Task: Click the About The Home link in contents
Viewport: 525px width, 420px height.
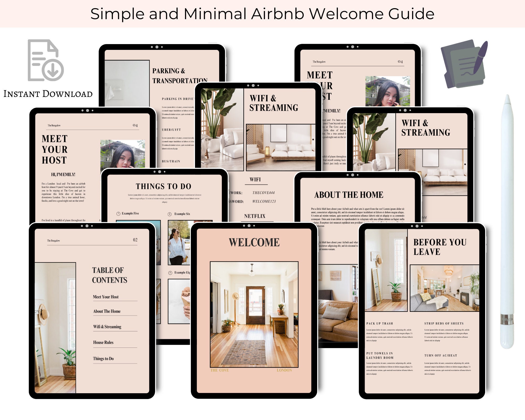Action: click(x=106, y=312)
